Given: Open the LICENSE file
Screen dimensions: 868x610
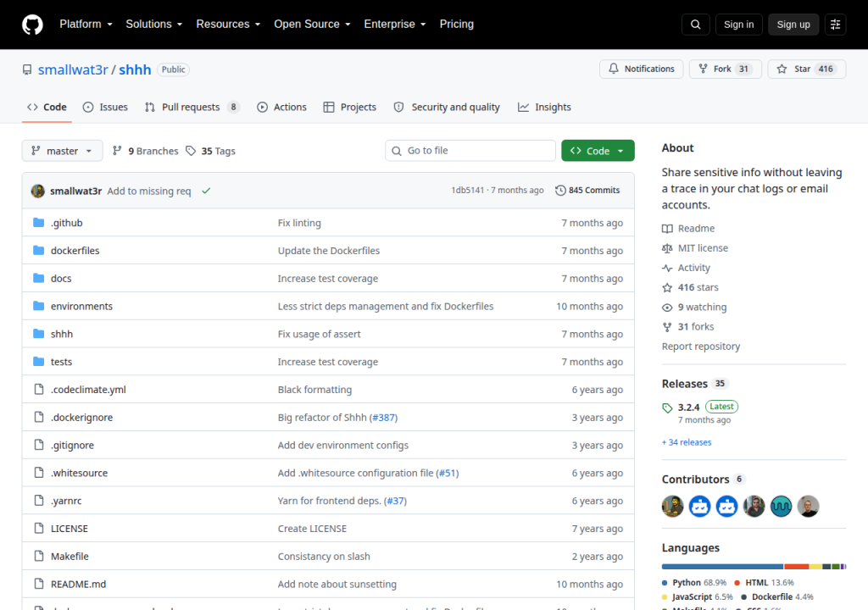Looking at the screenshot, I should click(70, 528).
